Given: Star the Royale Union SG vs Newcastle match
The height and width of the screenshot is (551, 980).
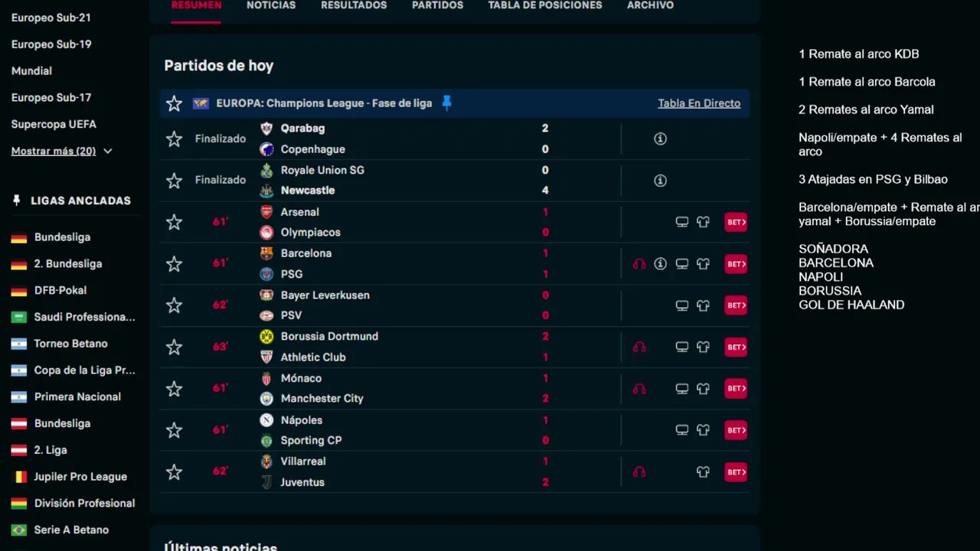Looking at the screenshot, I should click(x=175, y=181).
